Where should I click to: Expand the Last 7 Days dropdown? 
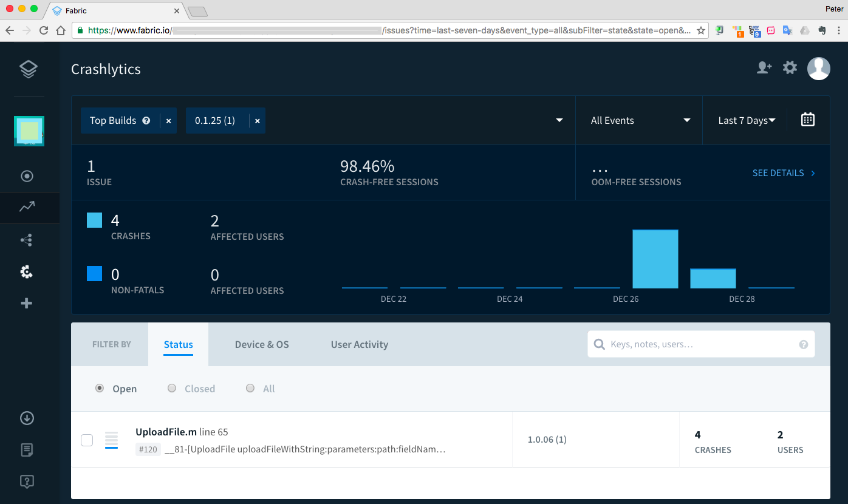click(747, 120)
